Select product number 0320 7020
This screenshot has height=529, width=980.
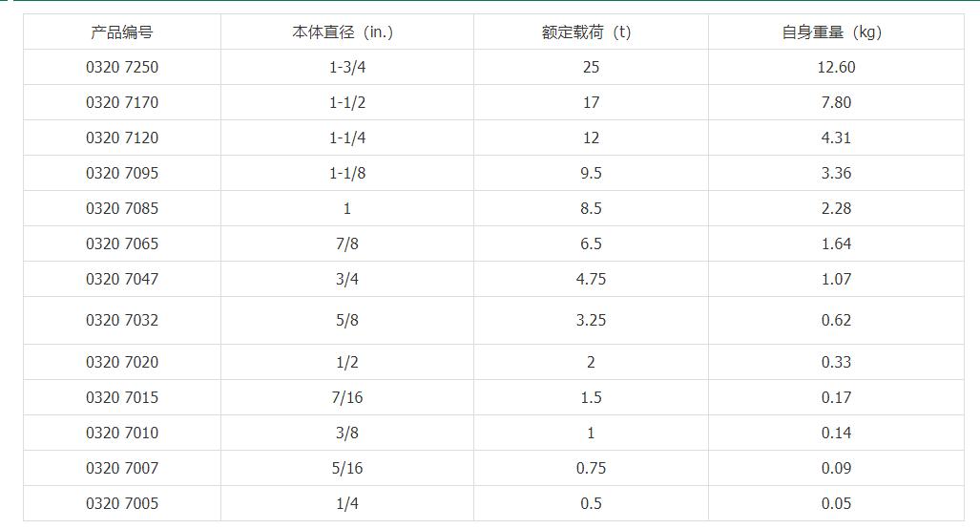click(x=122, y=362)
